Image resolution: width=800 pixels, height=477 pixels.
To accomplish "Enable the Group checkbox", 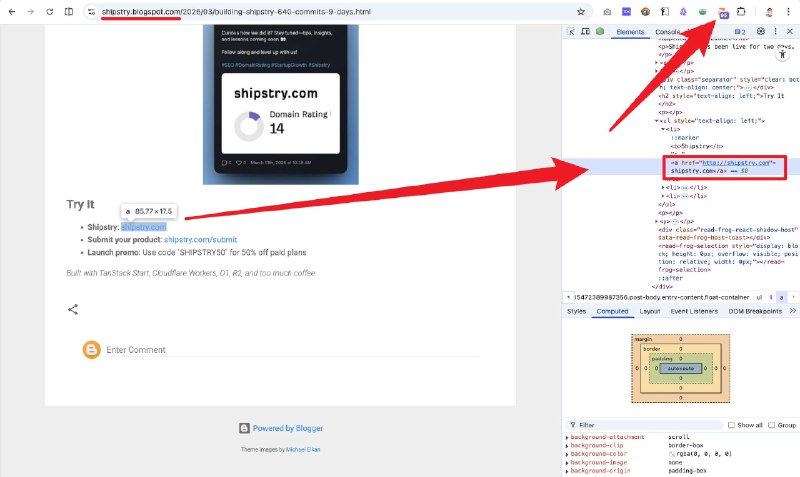I will [771, 425].
